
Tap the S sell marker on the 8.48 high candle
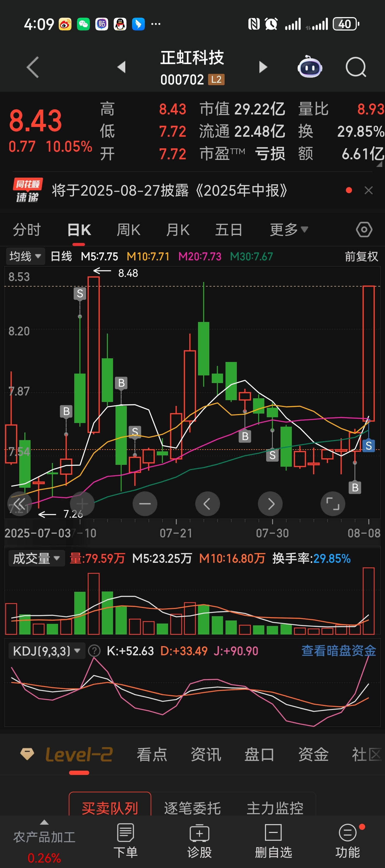(80, 294)
